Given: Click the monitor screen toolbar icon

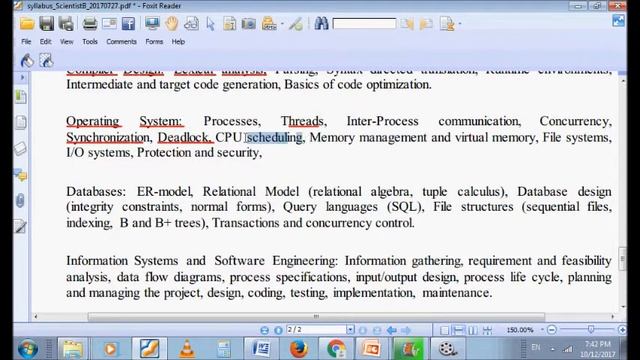Looking at the screenshot, I should pyautogui.click(x=152, y=24).
